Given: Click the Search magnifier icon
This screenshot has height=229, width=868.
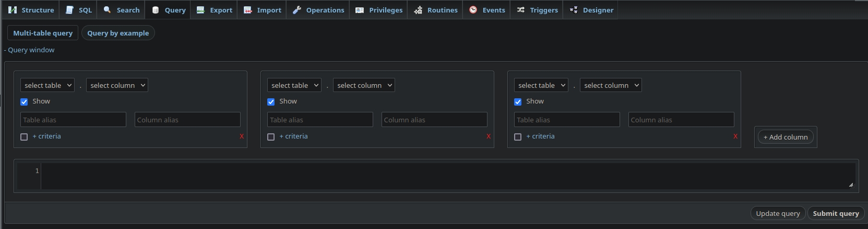Looking at the screenshot, I should [x=107, y=10].
